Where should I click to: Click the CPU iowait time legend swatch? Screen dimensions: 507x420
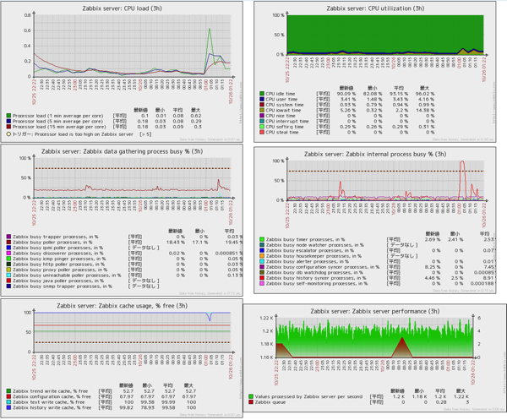click(262, 110)
